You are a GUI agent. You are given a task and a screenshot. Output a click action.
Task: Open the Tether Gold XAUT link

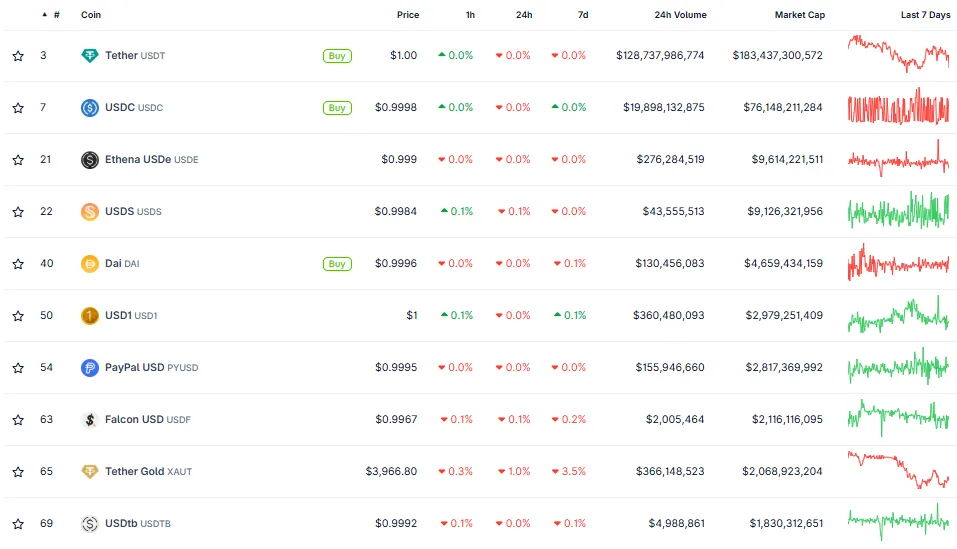[148, 472]
